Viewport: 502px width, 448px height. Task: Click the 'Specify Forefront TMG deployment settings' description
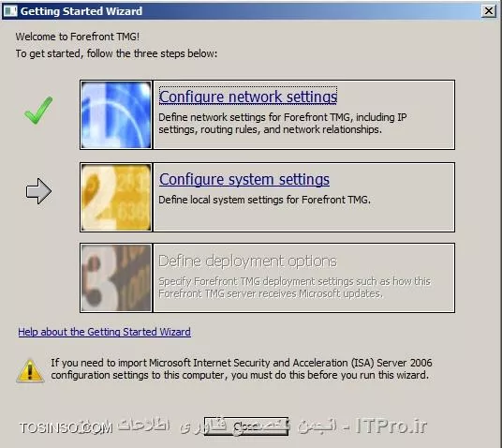(294, 288)
